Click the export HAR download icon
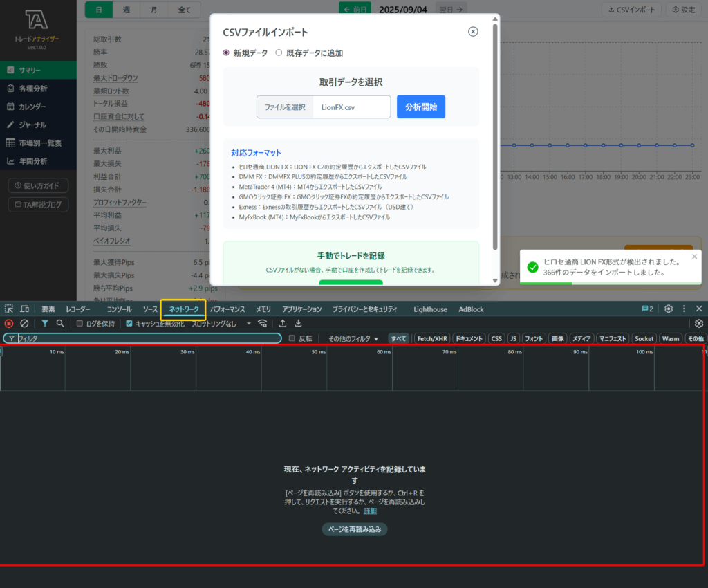This screenshot has height=588, width=708. point(298,323)
